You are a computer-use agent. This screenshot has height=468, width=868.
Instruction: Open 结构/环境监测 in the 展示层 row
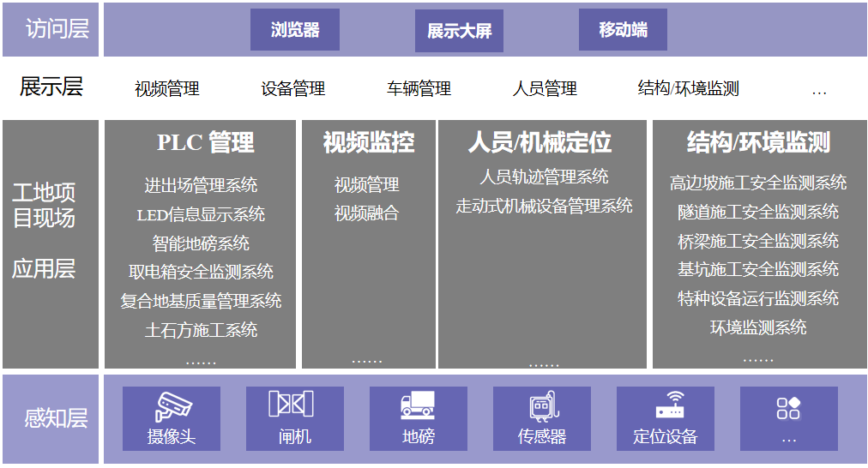pos(688,88)
